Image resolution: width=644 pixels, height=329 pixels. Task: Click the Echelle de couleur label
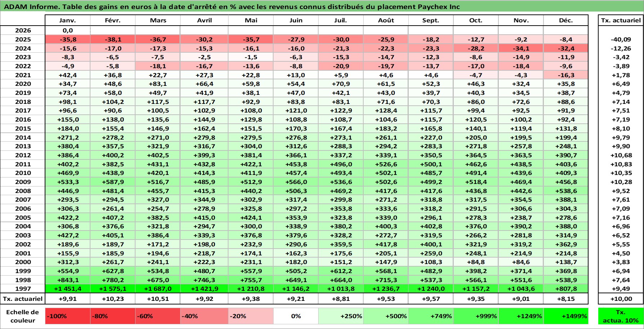tap(23, 316)
